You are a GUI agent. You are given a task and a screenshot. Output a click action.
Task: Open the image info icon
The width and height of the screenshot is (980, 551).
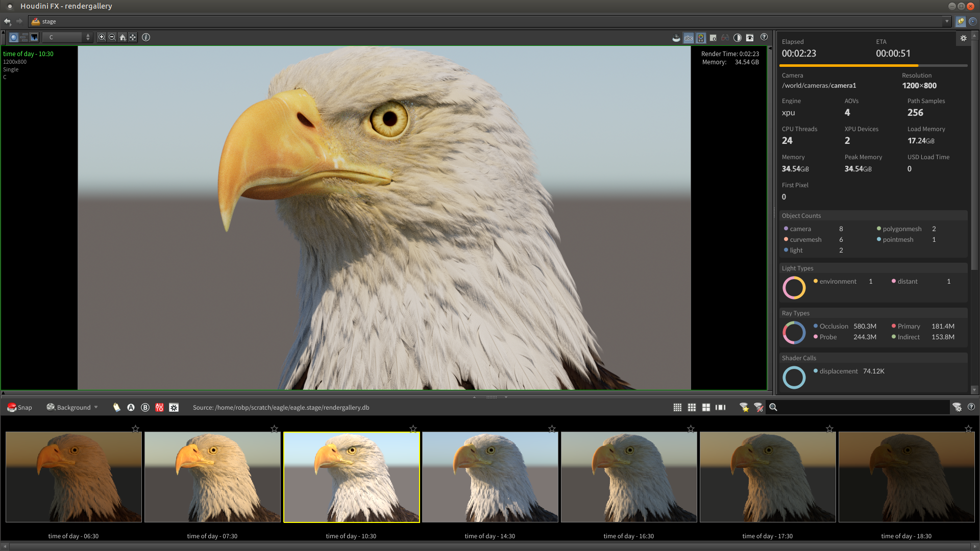[146, 37]
